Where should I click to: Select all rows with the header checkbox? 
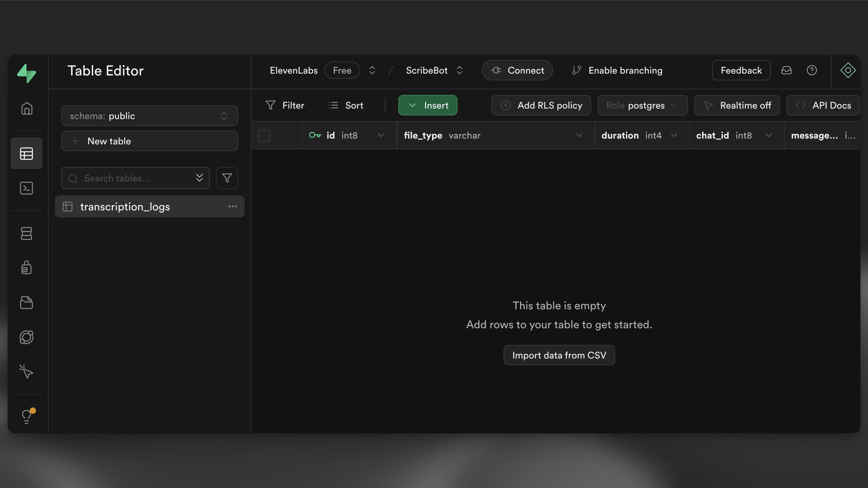point(264,135)
